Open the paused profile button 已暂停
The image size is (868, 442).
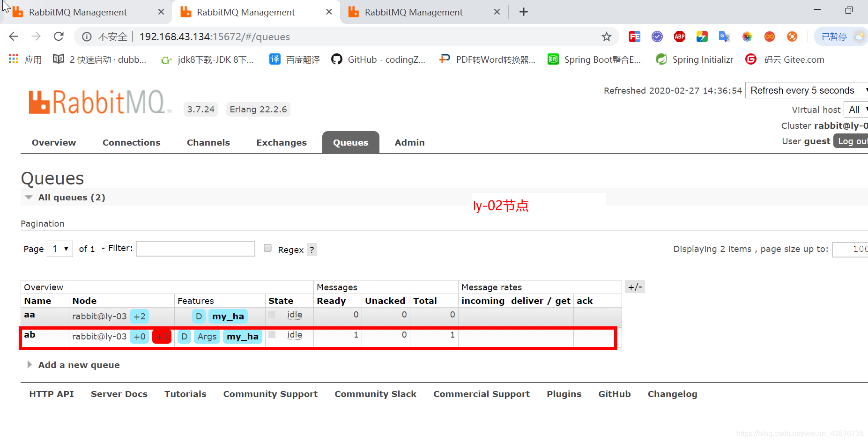point(842,37)
